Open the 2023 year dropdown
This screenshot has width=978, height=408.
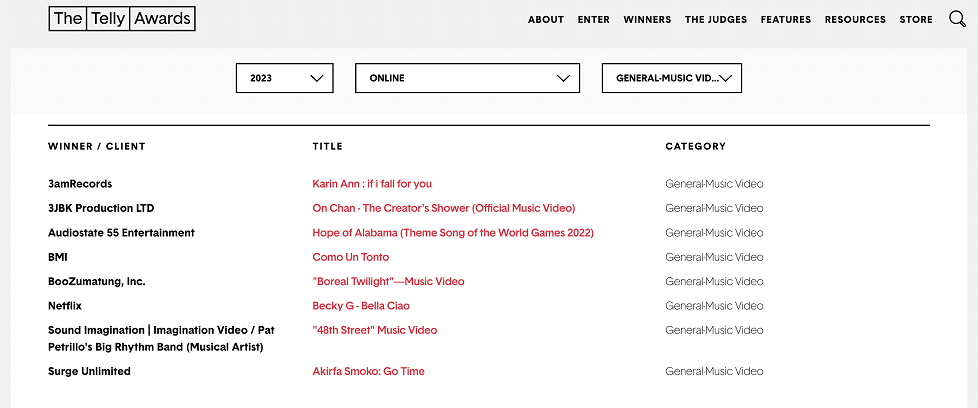tap(284, 78)
